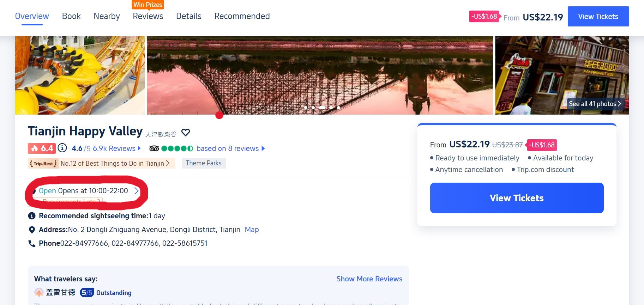The width and height of the screenshot is (644, 305).
Task: Click the arrow after 6.9k Reviews
Action: click(139, 148)
